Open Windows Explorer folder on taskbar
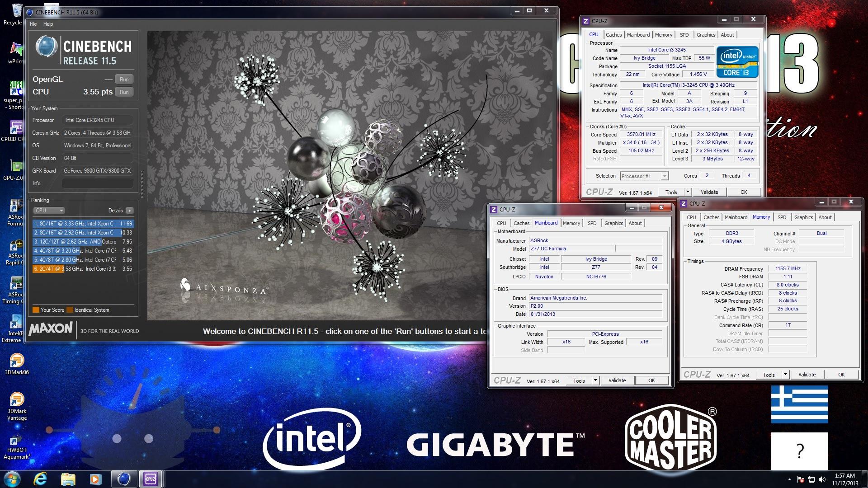Screen dimensions: 868x488 [68, 479]
